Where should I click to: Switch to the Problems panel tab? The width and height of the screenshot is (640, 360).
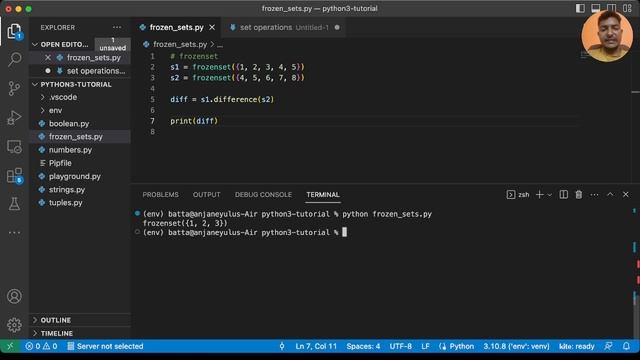[x=160, y=195]
